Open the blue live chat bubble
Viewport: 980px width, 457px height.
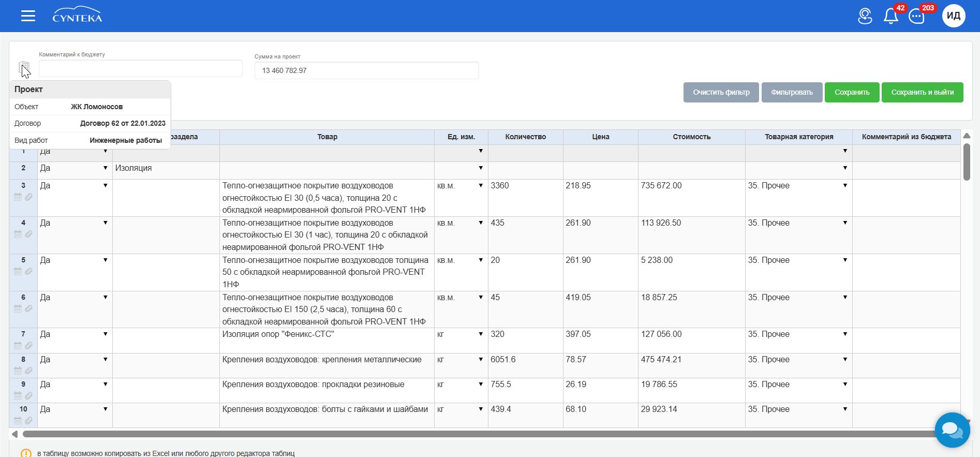(x=952, y=430)
